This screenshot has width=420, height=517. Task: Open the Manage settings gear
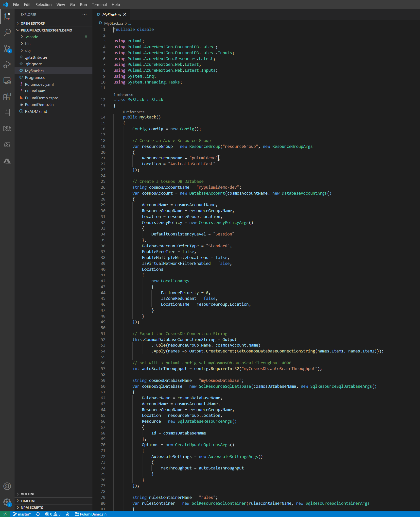7,502
